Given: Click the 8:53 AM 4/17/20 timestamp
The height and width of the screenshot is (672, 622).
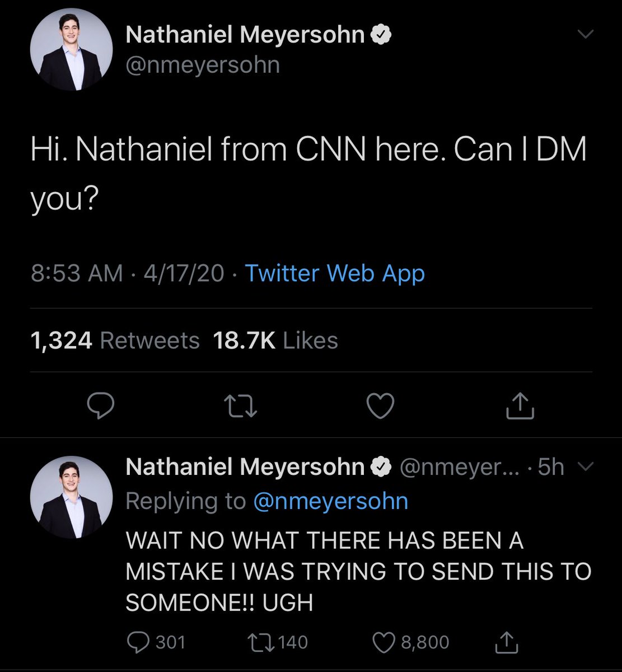Looking at the screenshot, I should pos(127,273).
